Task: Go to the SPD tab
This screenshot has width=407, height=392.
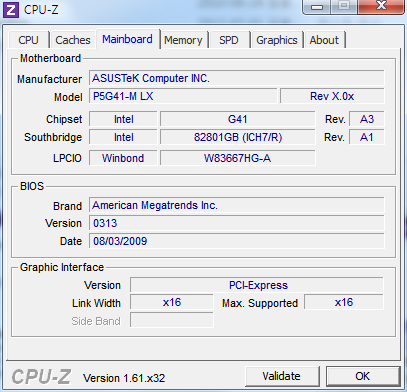Action: [229, 40]
